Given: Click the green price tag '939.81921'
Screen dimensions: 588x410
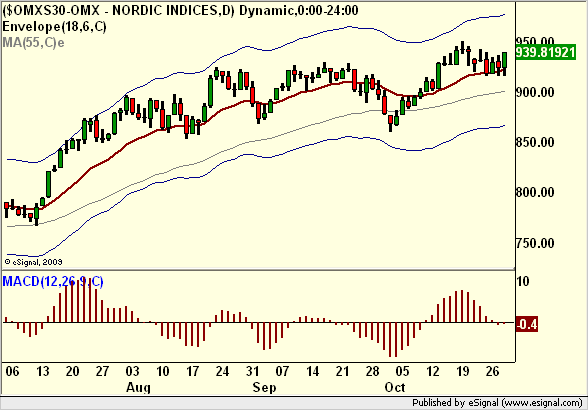Looking at the screenshot, I should point(546,52).
